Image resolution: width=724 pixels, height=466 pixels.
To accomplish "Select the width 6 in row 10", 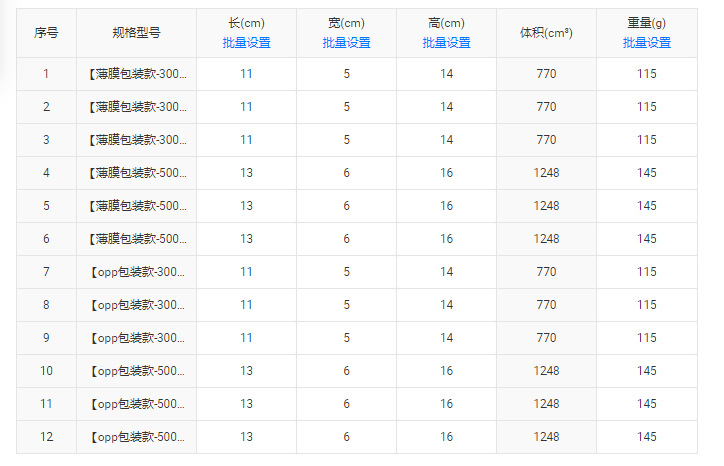I will (x=346, y=371).
